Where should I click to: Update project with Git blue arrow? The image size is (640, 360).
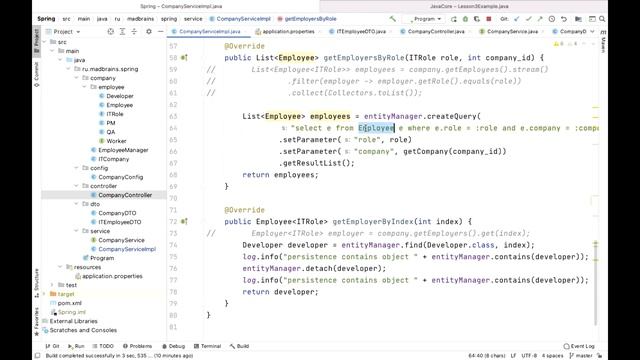(x=517, y=19)
